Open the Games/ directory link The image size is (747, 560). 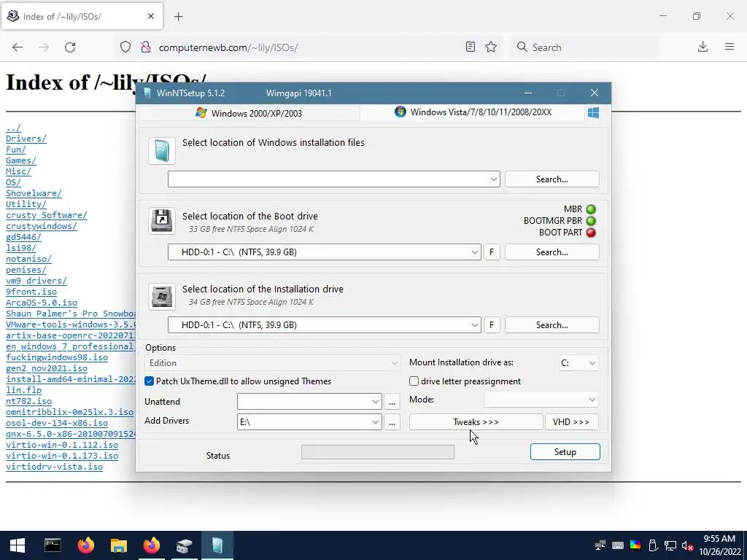point(21,160)
